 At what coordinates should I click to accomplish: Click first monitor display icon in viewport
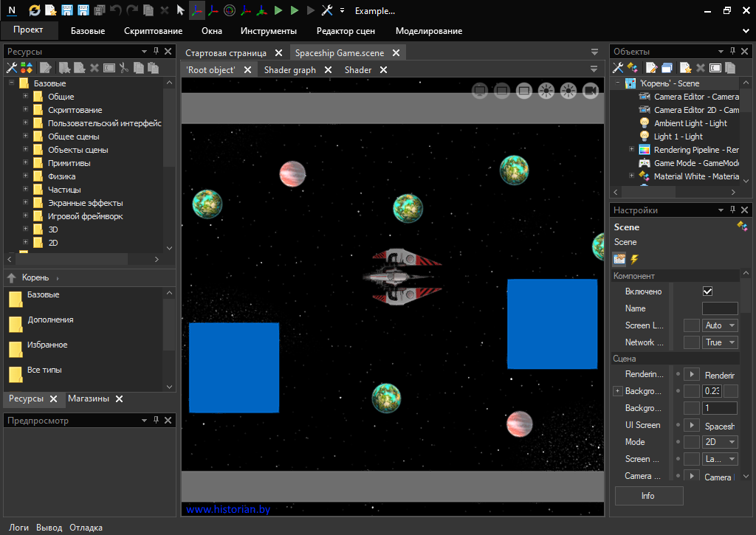click(479, 91)
